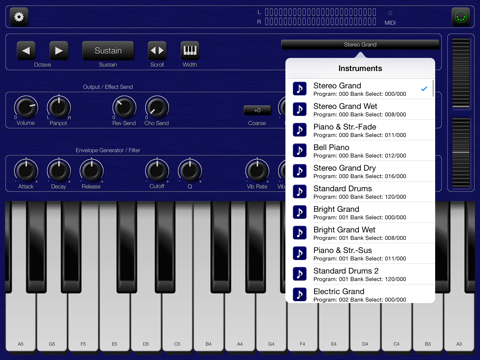Open settings with the gear icon
This screenshot has width=480, height=360.
[x=19, y=17]
